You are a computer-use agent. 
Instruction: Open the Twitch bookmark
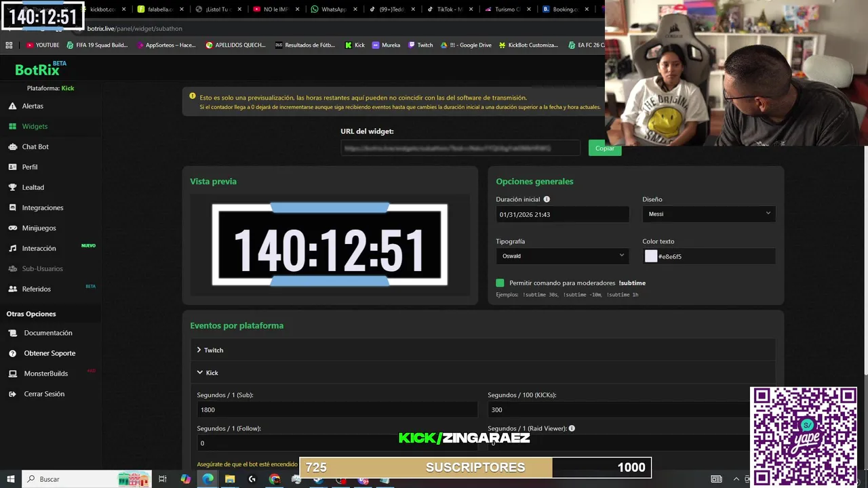pos(420,45)
